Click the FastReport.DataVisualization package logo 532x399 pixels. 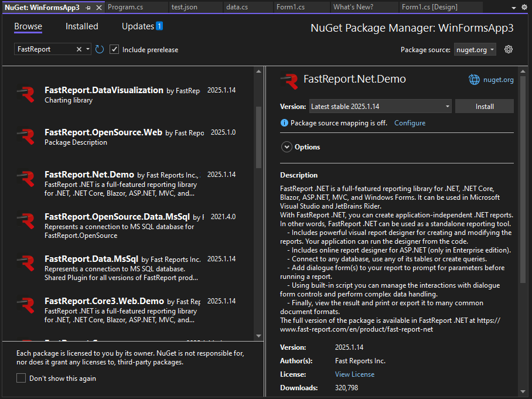coord(26,95)
